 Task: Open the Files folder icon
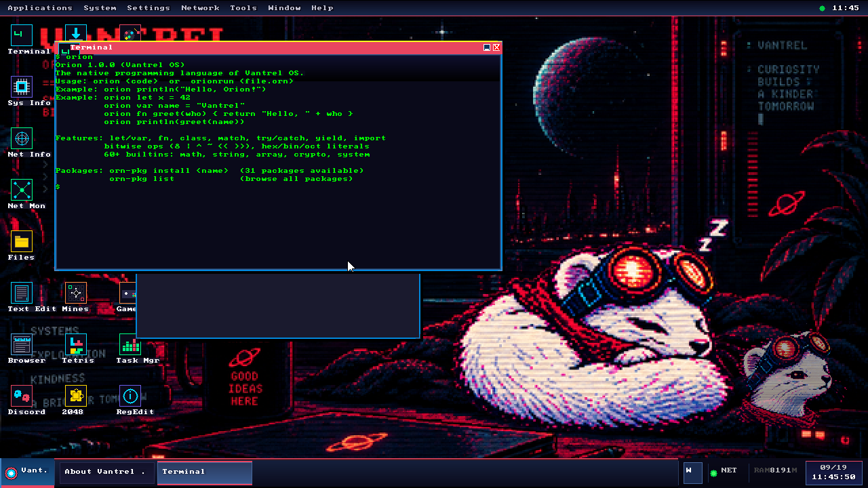pyautogui.click(x=22, y=241)
